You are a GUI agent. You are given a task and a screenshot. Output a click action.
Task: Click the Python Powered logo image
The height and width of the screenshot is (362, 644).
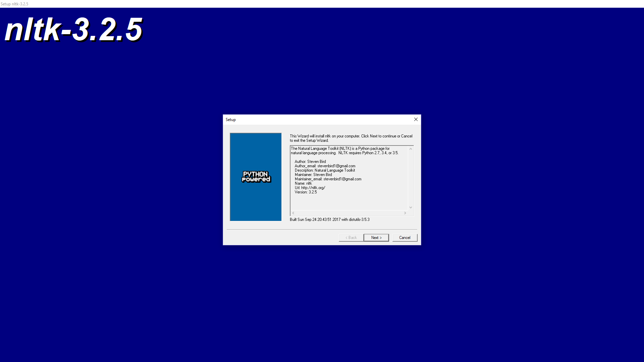pyautogui.click(x=256, y=177)
